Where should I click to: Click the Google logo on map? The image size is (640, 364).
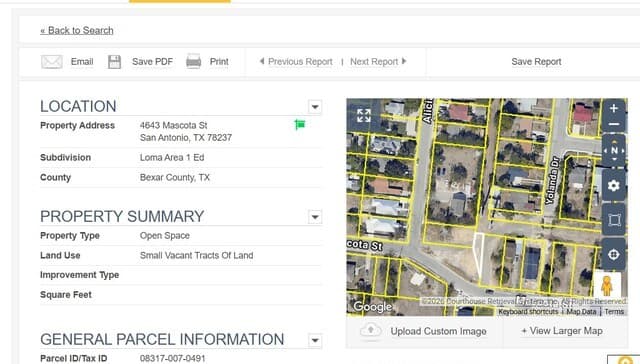pos(373,307)
